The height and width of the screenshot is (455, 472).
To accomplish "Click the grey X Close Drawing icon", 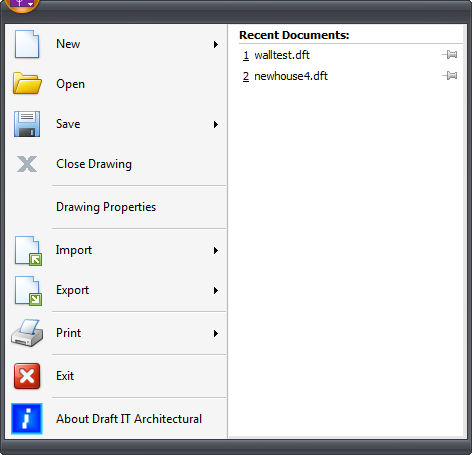I will tap(27, 164).
